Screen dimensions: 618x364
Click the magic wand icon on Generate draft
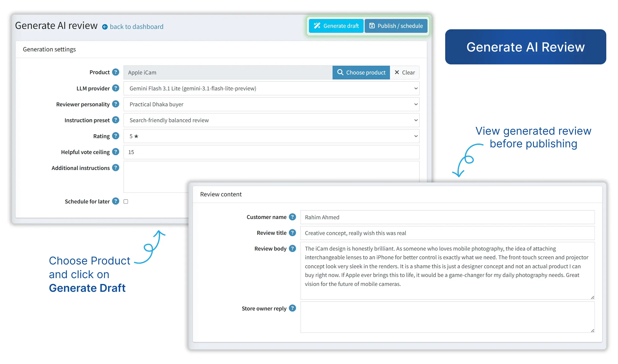317,26
